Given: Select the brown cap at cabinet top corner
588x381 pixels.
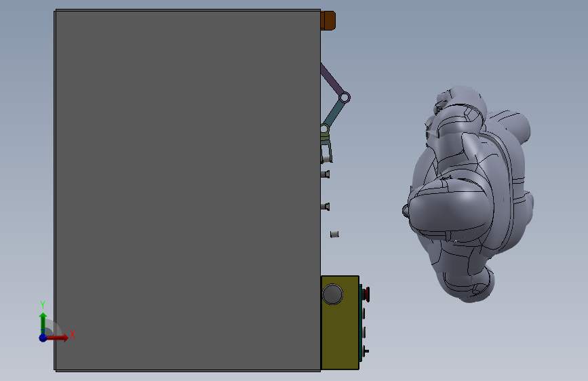Looking at the screenshot, I should click(x=328, y=20).
